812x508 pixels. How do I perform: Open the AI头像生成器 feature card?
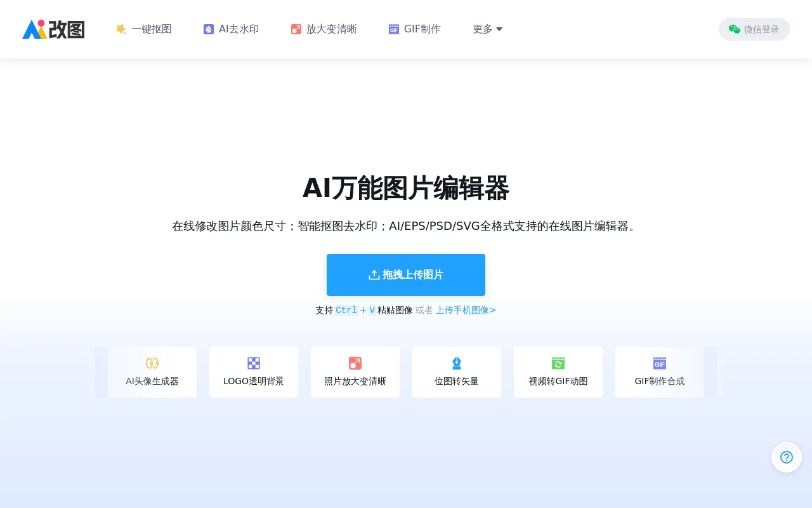tap(152, 372)
